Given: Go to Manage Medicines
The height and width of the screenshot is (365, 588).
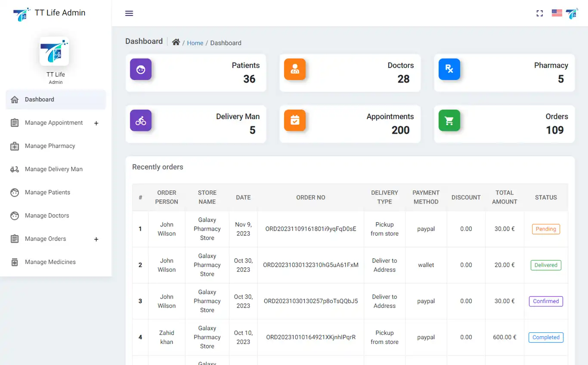Looking at the screenshot, I should coord(50,262).
